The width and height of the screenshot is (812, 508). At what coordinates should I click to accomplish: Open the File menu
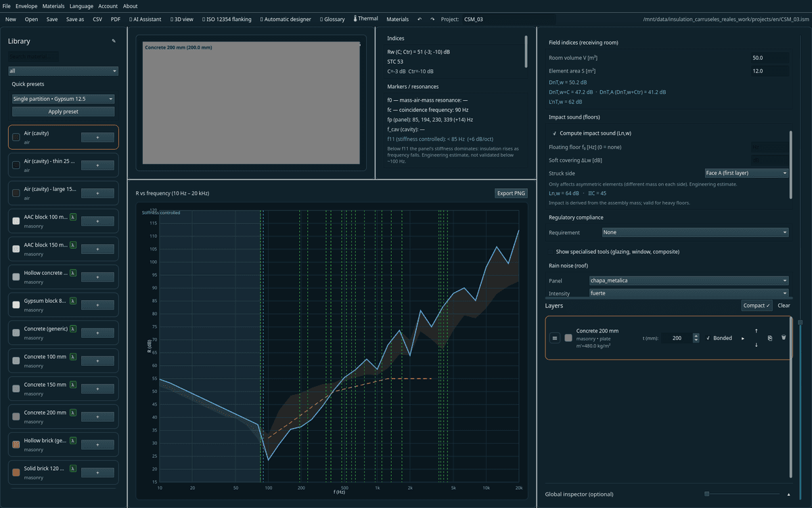[7, 6]
